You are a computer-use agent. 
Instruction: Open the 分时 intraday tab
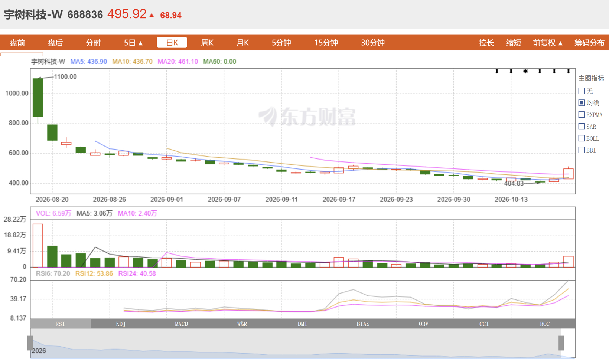tap(93, 43)
